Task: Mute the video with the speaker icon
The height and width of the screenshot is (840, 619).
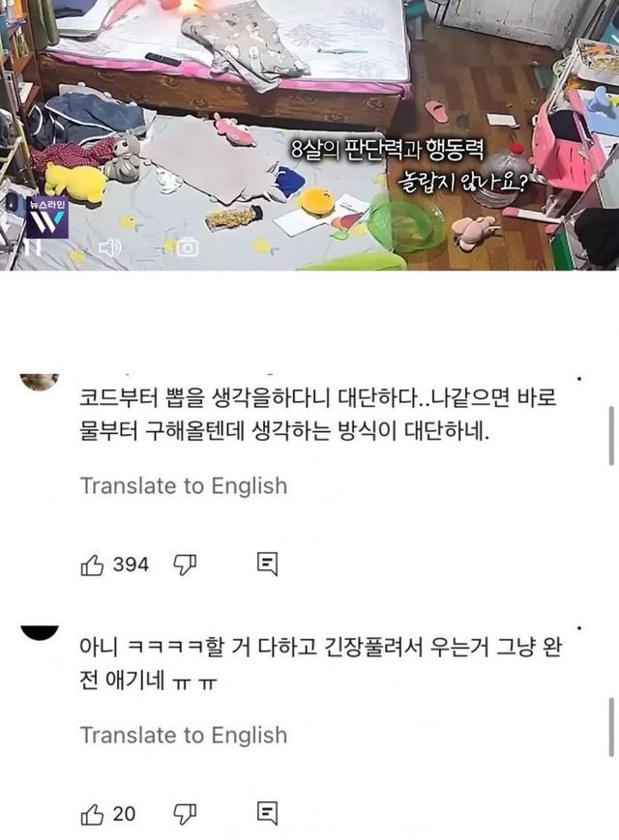Action: [110, 247]
